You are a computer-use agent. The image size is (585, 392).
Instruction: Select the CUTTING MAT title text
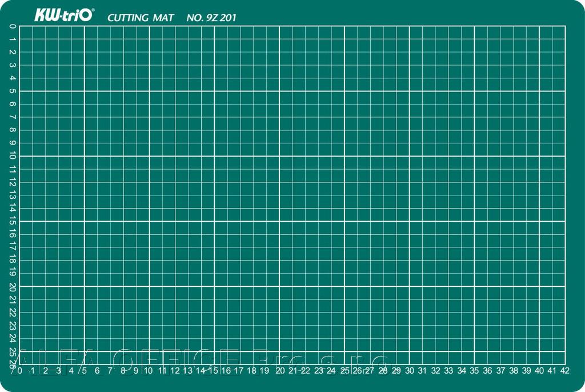click(141, 18)
